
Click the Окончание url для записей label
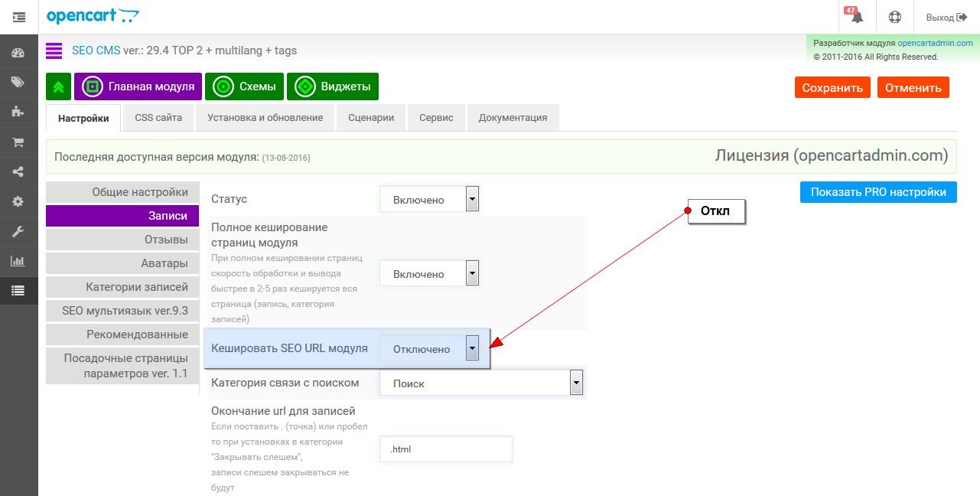pos(283,411)
